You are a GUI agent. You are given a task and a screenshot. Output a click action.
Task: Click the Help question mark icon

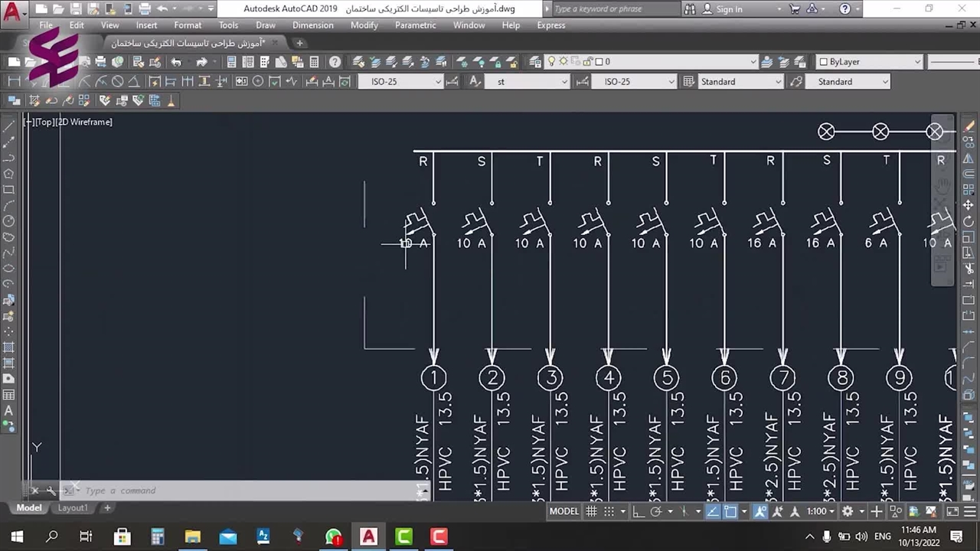click(335, 62)
